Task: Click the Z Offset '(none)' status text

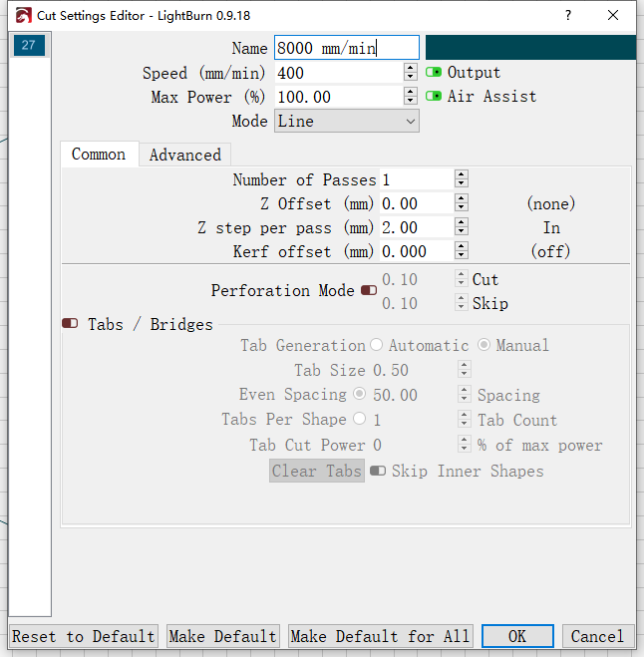Action: point(550,203)
